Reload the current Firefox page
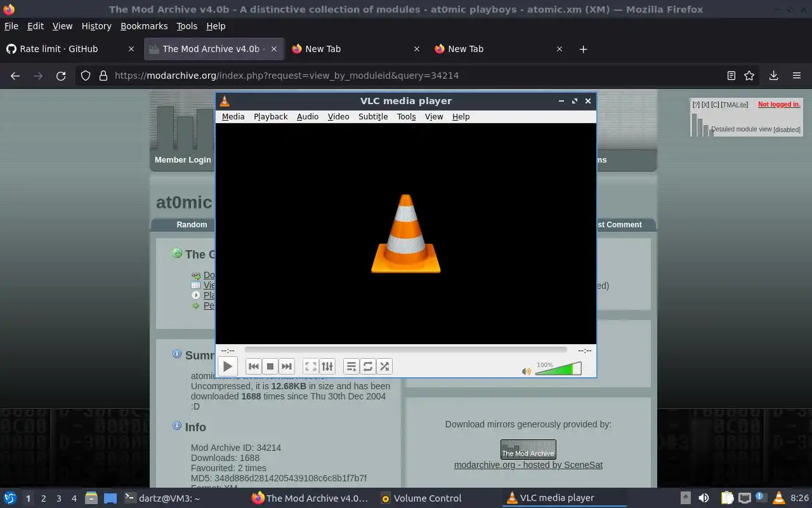812x508 pixels. [61, 76]
